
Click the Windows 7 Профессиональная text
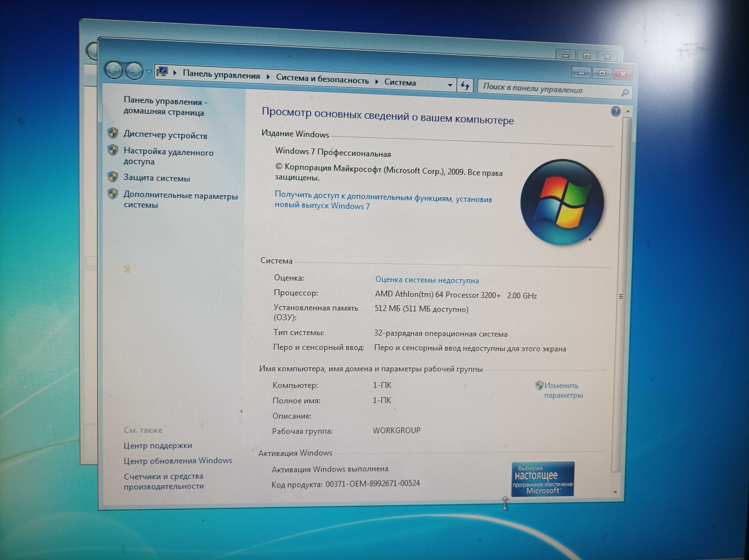click(x=333, y=152)
